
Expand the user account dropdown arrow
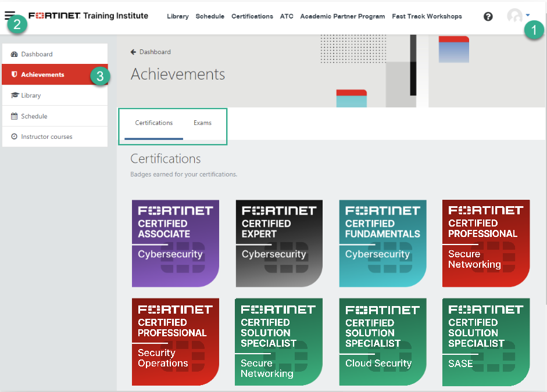point(528,15)
